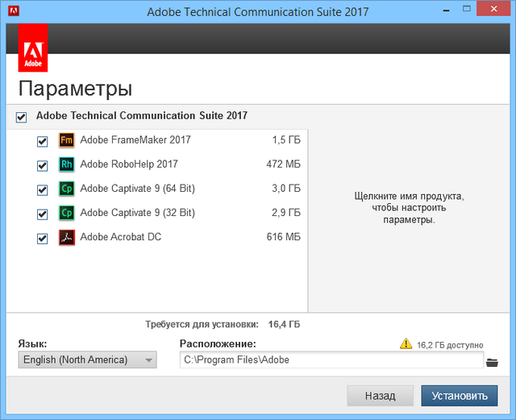516x420 pixels.
Task: Open the English (North America) language dropdown
Action: [87, 360]
